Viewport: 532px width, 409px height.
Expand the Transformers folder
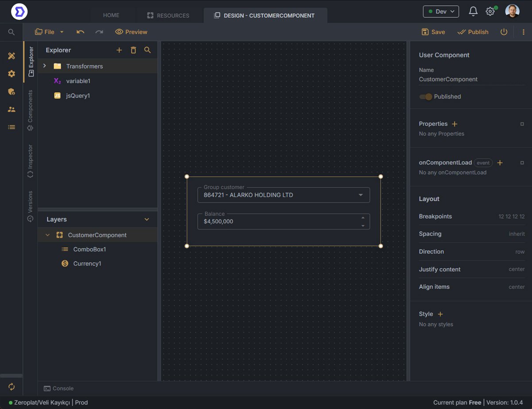45,66
